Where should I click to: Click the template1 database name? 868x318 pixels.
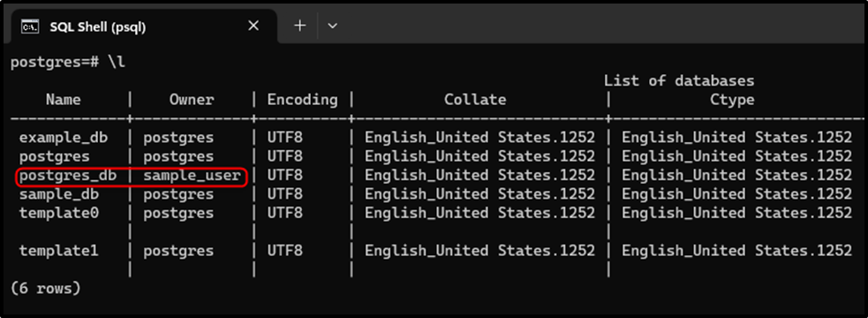coord(59,251)
